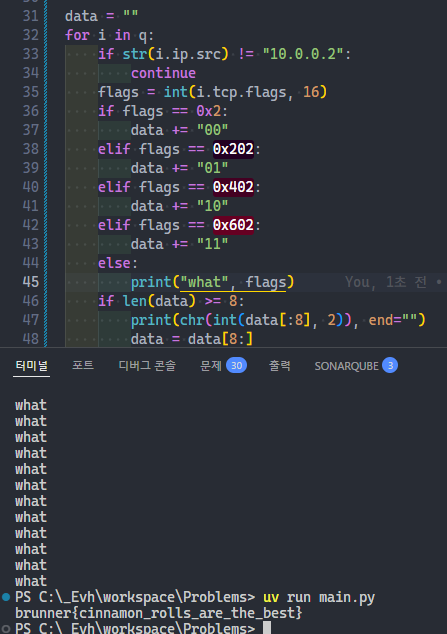
Task: Click the 30 problems count badge
Action: [x=236, y=366]
